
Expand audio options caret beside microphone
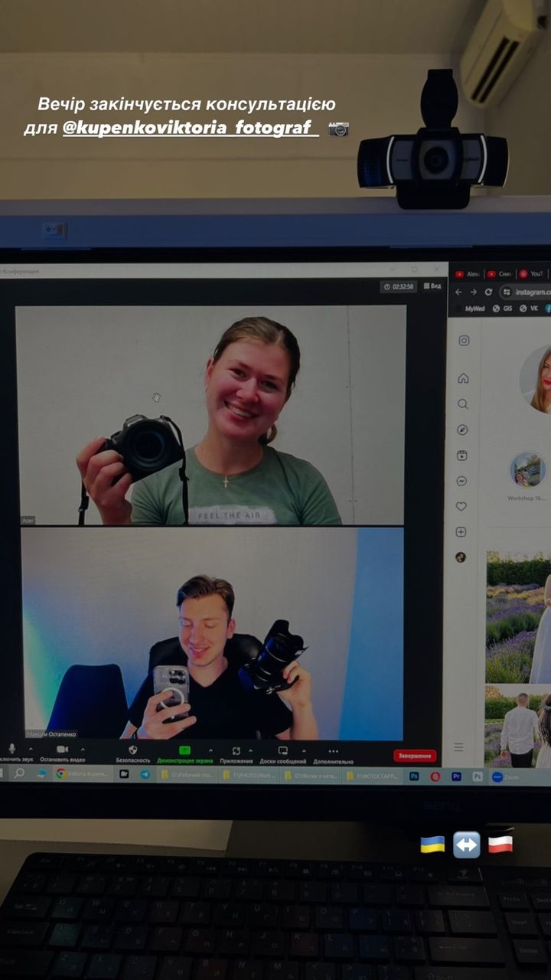pos(31,749)
